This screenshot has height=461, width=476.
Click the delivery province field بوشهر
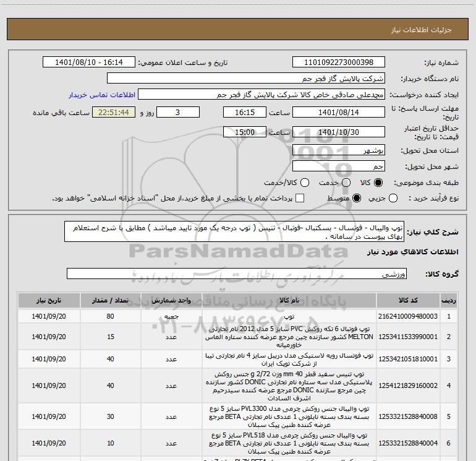[x=339, y=150]
